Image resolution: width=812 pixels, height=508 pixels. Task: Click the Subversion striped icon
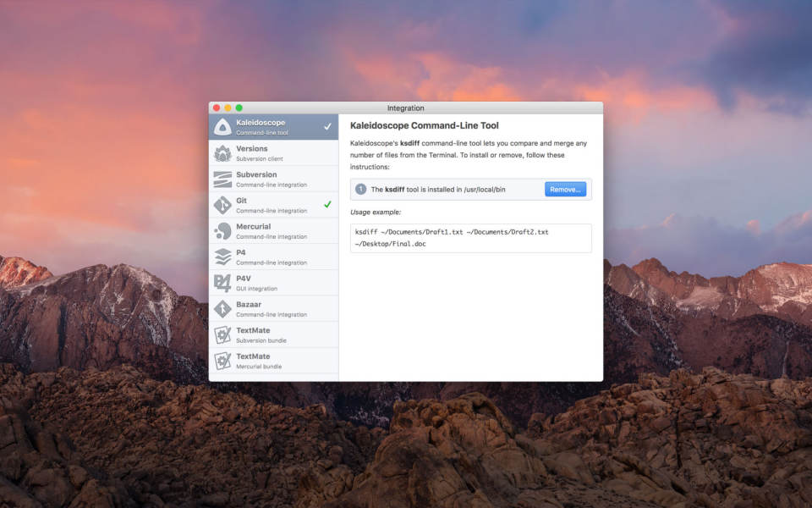pyautogui.click(x=222, y=179)
